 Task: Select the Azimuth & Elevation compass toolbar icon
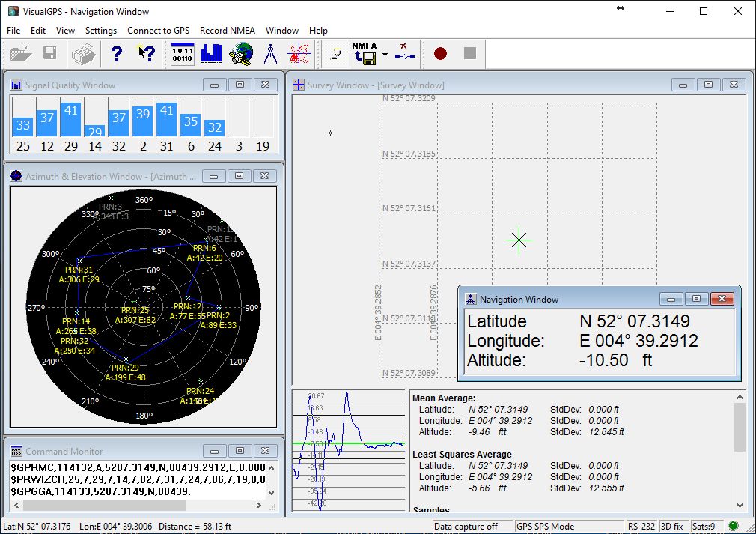[269, 53]
